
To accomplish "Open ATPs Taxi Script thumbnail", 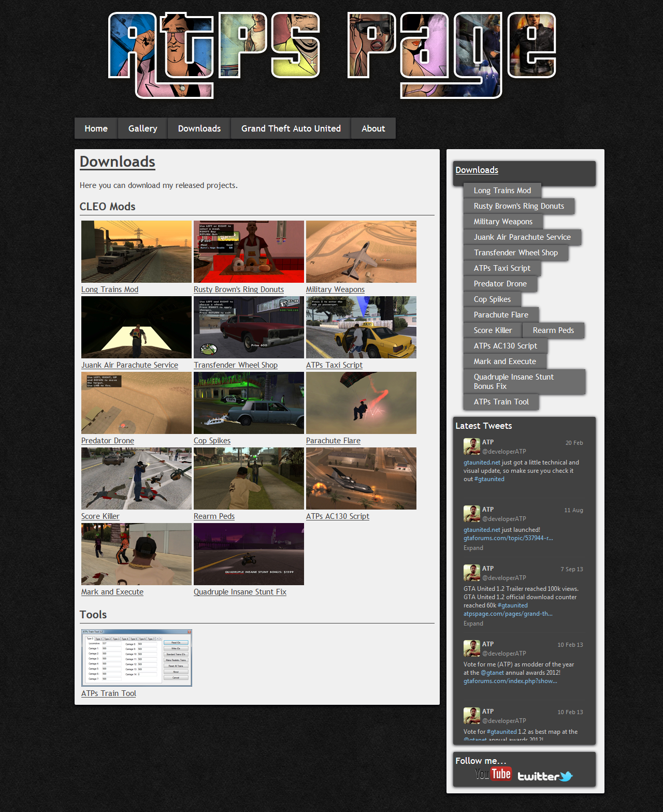I will tap(361, 327).
